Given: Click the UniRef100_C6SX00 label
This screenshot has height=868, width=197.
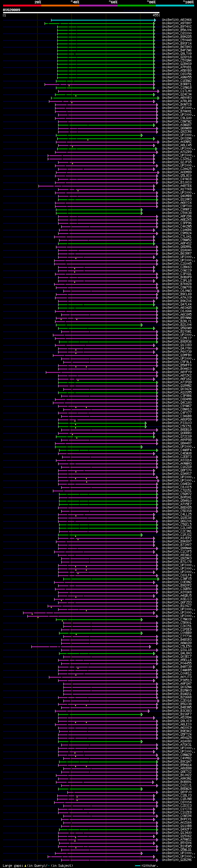Looking at the screenshot, I should [176, 34].
